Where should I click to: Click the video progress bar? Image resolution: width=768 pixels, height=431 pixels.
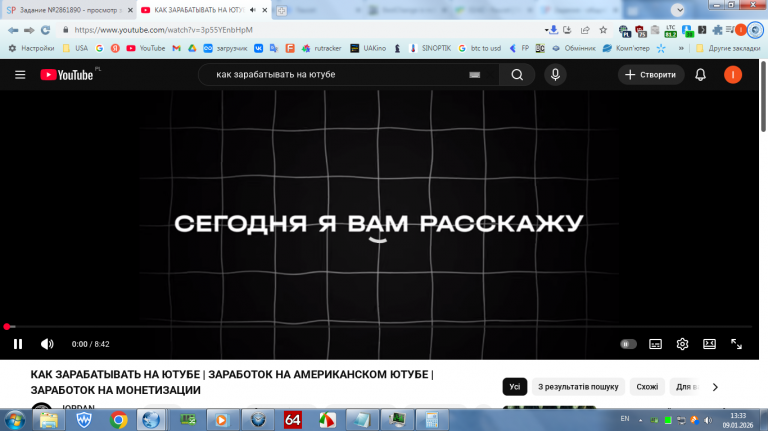click(x=378, y=326)
